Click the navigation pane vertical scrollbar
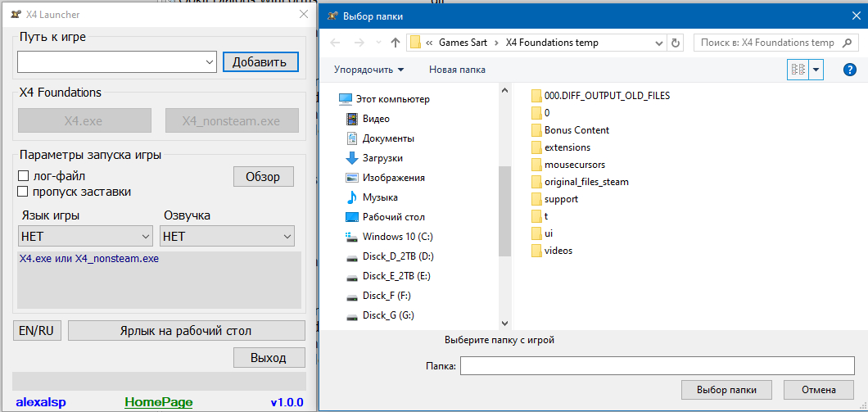Screen dimensions: 868x412 click(x=504, y=205)
